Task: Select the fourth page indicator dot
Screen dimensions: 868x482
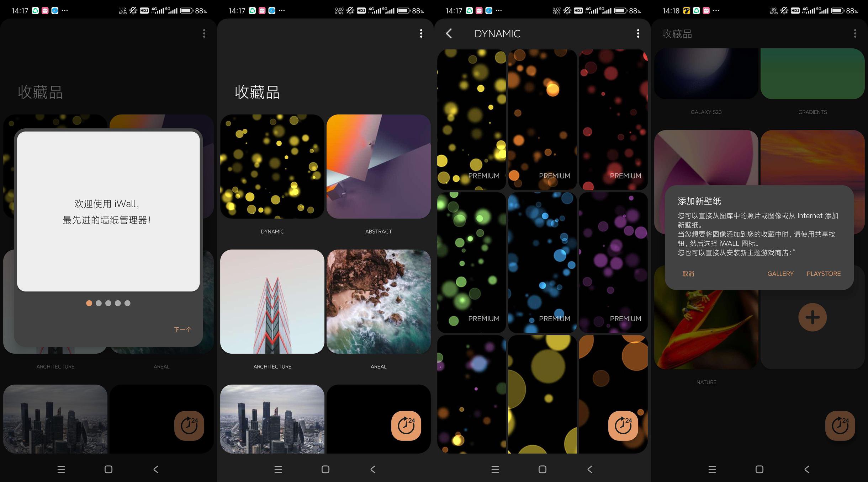Action: pyautogui.click(x=118, y=303)
